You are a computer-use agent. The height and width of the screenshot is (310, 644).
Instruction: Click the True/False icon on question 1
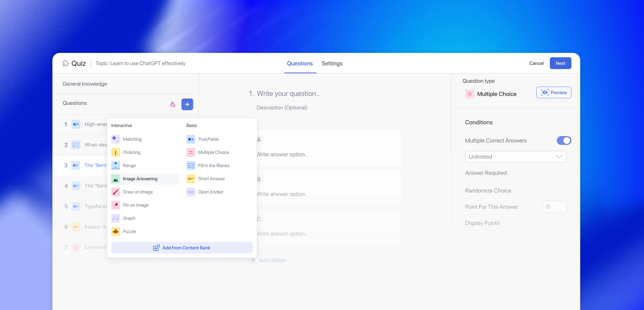coord(76,124)
